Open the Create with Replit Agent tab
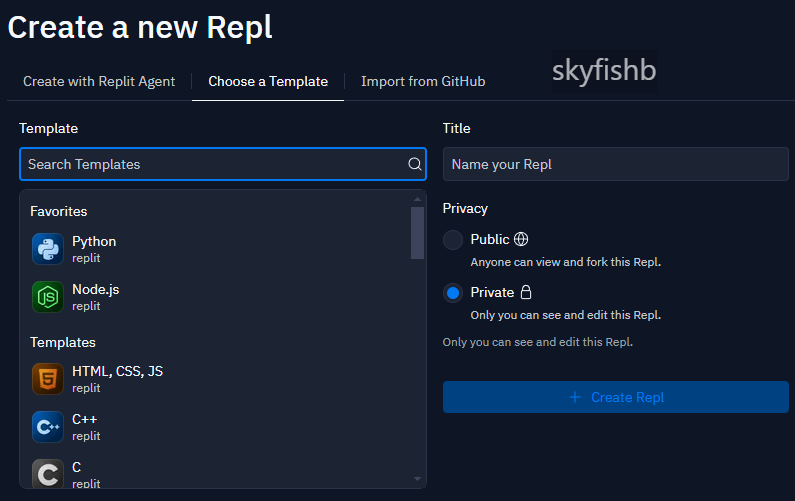This screenshot has width=795, height=501. pos(99,82)
